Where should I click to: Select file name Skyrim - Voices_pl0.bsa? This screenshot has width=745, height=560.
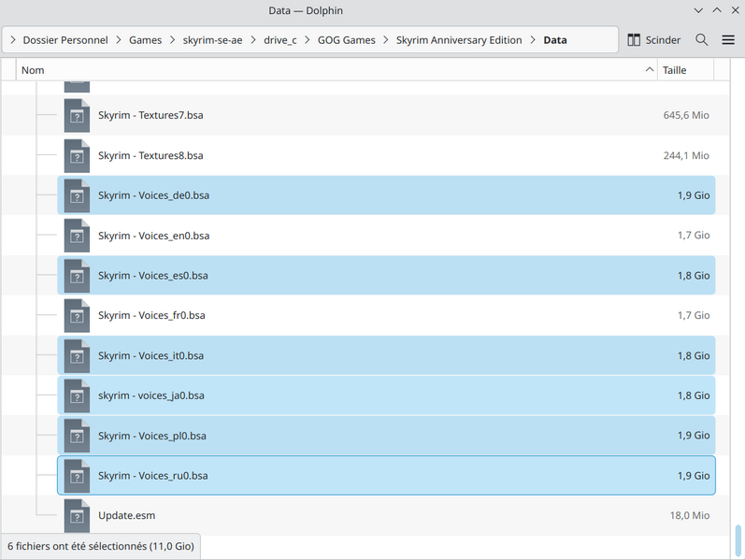coord(152,436)
